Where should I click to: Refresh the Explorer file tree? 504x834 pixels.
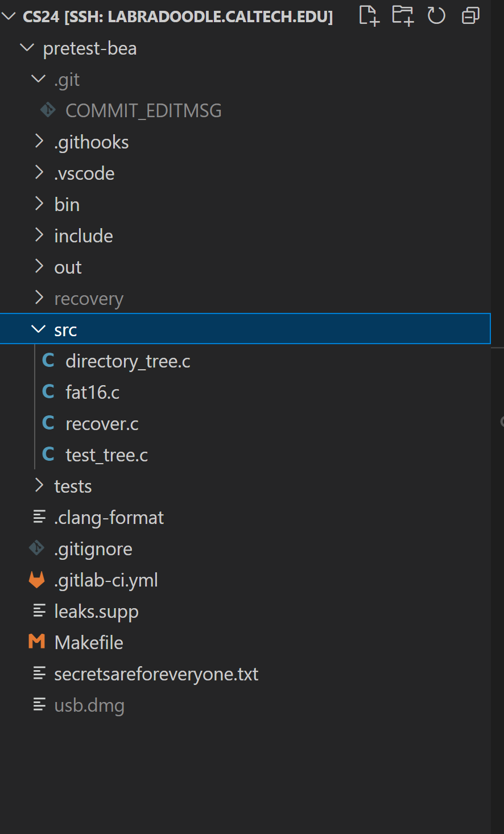[x=436, y=16]
